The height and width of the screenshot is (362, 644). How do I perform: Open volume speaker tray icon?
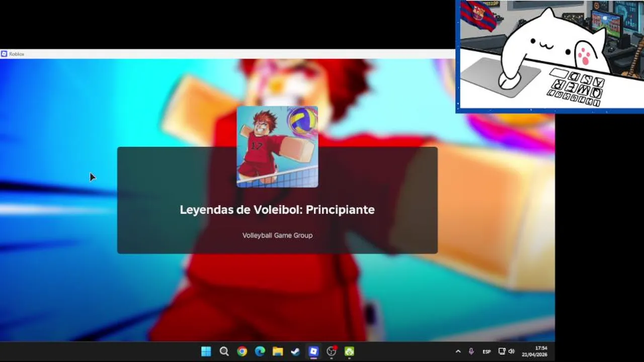512,351
